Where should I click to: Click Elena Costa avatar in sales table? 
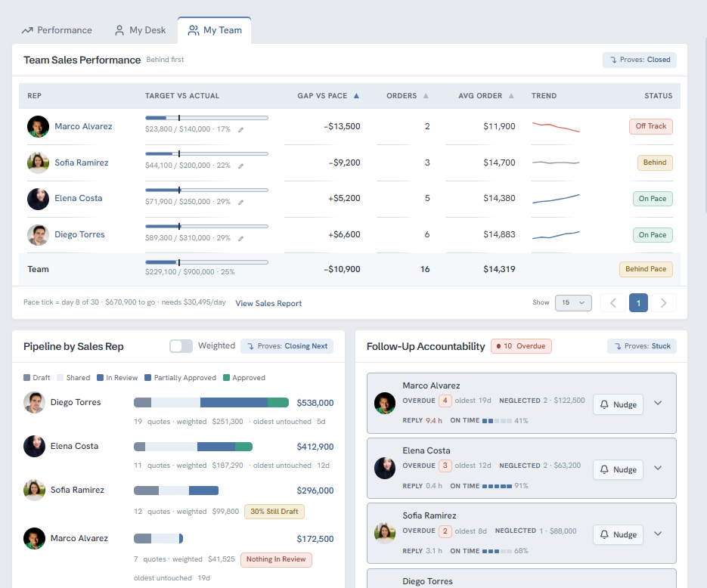click(38, 199)
